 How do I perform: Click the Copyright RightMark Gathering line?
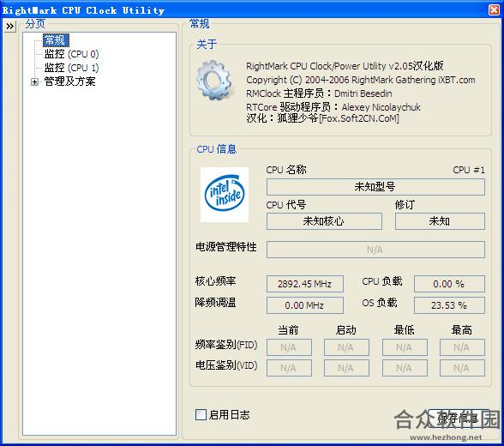[360, 80]
